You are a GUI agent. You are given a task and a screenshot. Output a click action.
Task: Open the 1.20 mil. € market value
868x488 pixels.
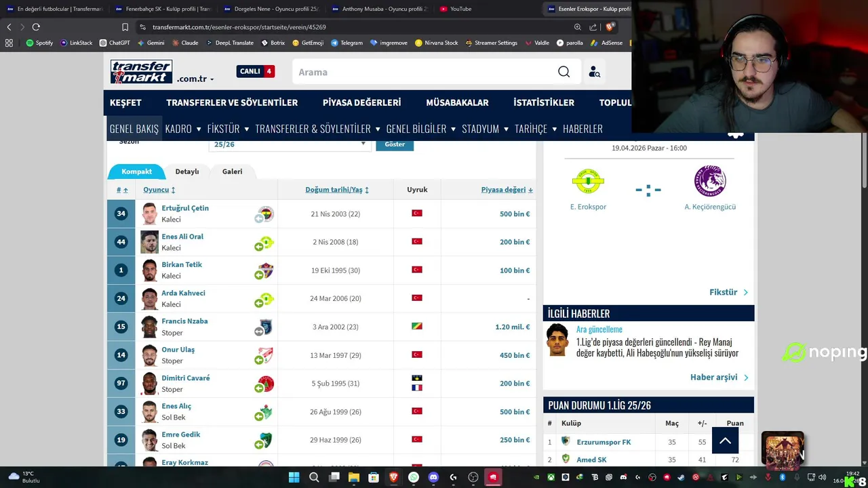513,327
